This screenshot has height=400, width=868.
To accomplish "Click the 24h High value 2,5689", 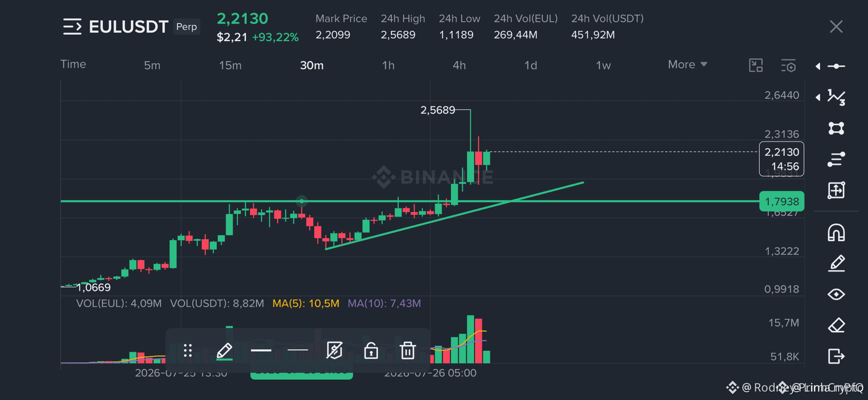I will (x=398, y=35).
